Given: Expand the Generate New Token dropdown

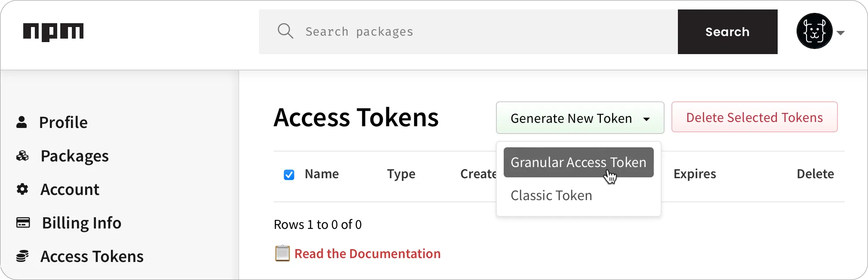Looking at the screenshot, I should [x=579, y=118].
